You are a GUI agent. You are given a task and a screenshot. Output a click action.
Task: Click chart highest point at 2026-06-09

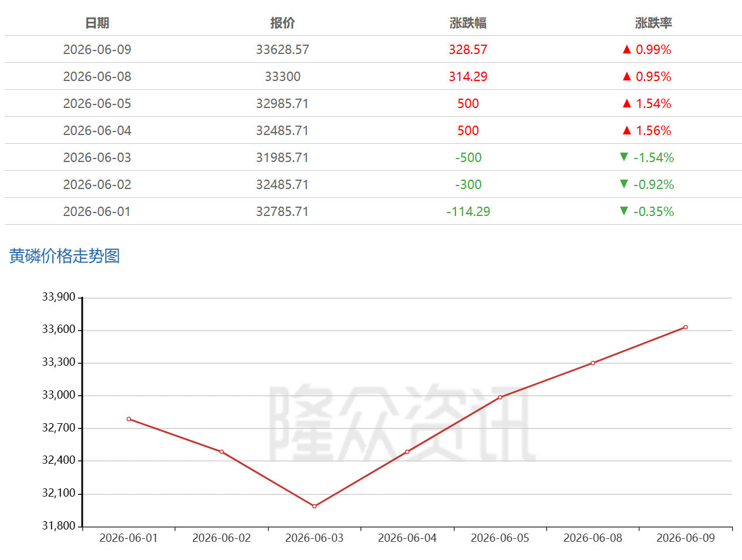[686, 327]
